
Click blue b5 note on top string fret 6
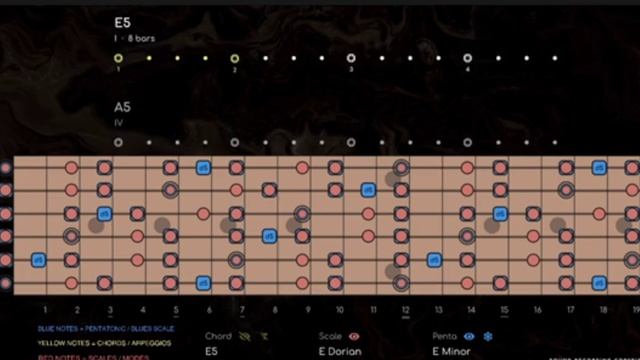click(203, 168)
